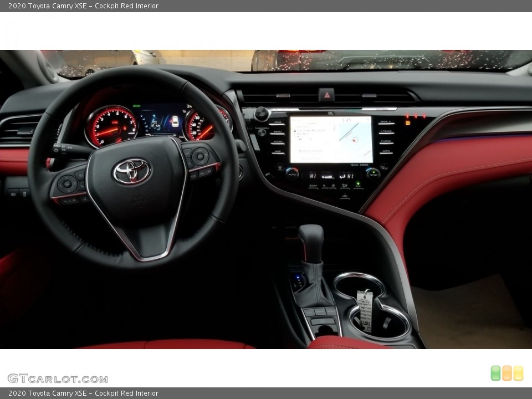The width and height of the screenshot is (532, 399).
Task: Click the < TRACK button beside the touchscreen
Action: [x=386, y=132]
